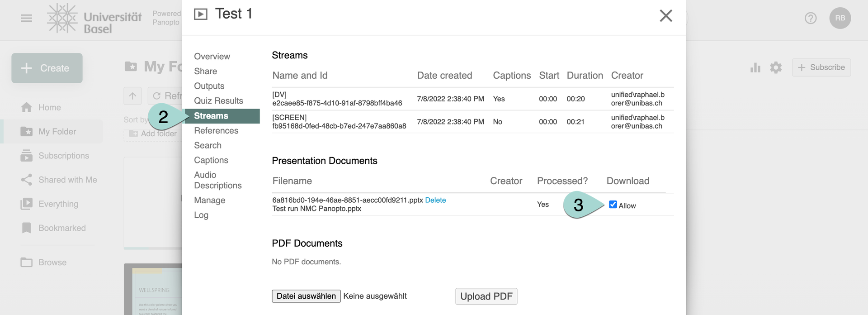This screenshot has width=868, height=315.
Task: Click the up-arrow parent folder button
Action: [x=132, y=96]
